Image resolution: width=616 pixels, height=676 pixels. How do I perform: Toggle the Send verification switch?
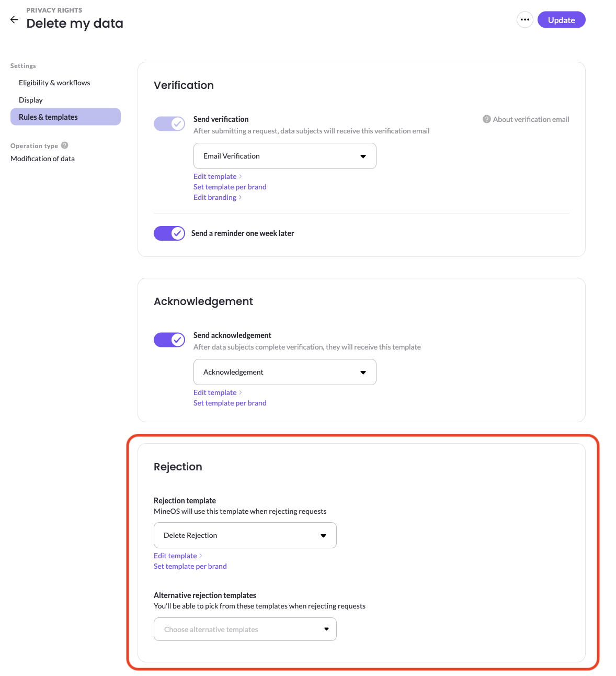(x=169, y=123)
